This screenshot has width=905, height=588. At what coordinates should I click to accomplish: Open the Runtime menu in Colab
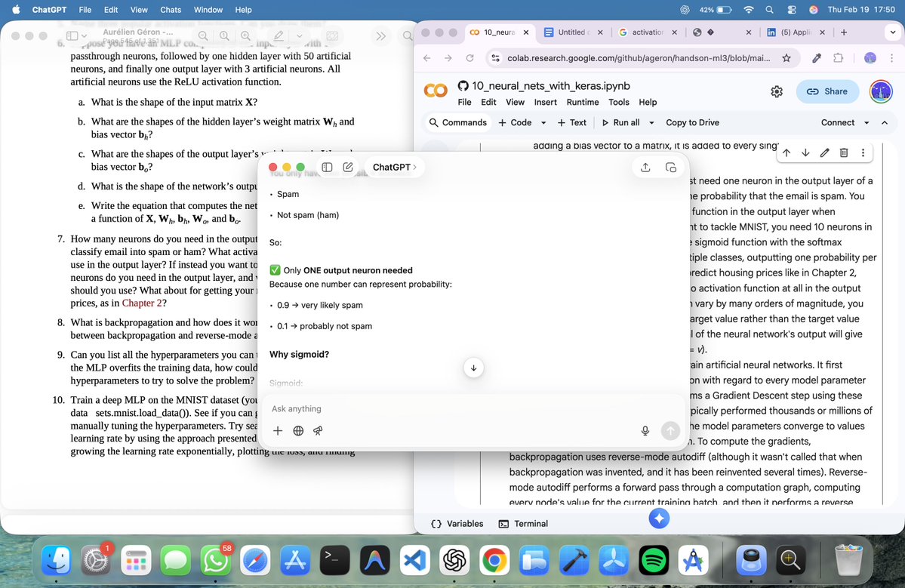click(x=582, y=102)
